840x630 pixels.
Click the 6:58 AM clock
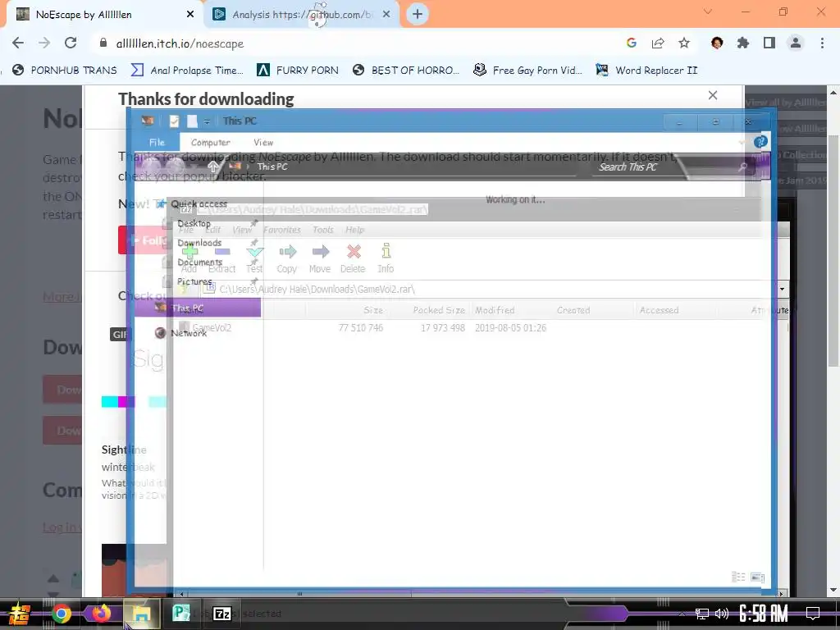click(763, 614)
